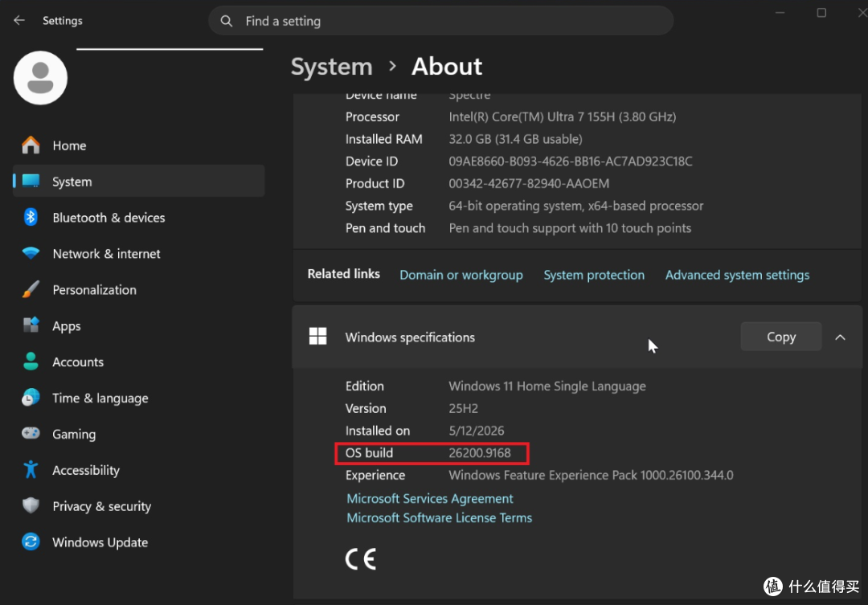Click the Processor value Intel Core Ultra 7
Viewport: 868px width, 605px height.
pyautogui.click(x=562, y=117)
